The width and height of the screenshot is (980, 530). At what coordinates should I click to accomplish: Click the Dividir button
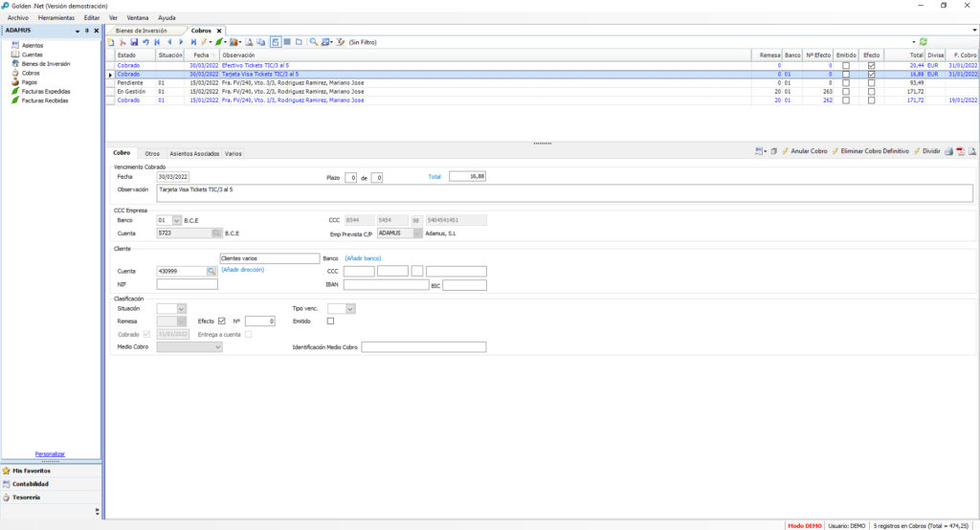(926, 151)
